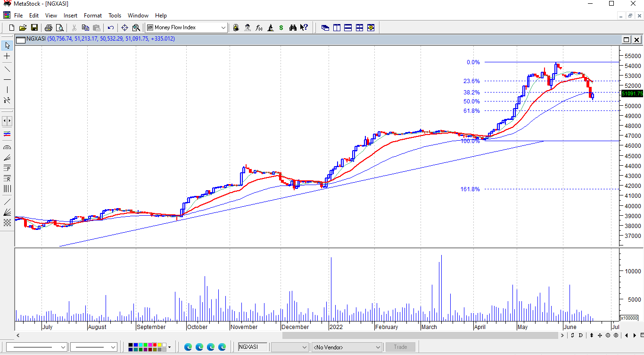Click the zoom out minus circle icon
Image resolution: width=644 pixels, height=355 pixels.
click(x=608, y=335)
